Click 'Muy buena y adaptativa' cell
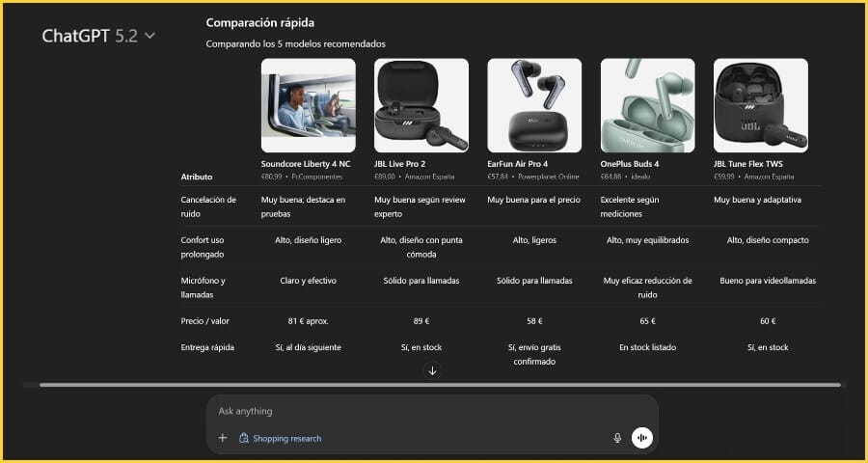Screen dimensions: 868x463 tap(757, 200)
